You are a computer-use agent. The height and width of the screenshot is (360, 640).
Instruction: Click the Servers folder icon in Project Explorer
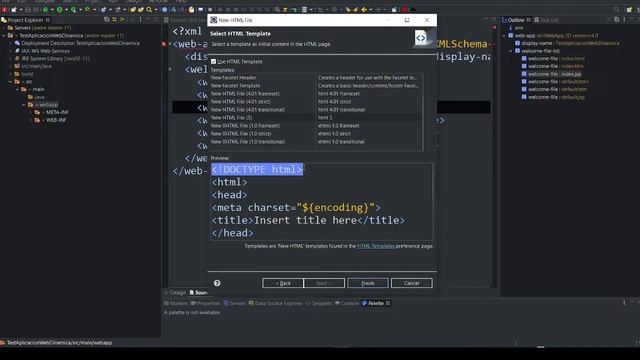(x=10, y=28)
